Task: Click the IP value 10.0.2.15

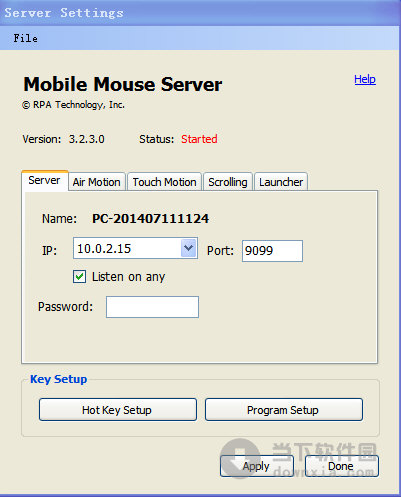Action: click(104, 249)
